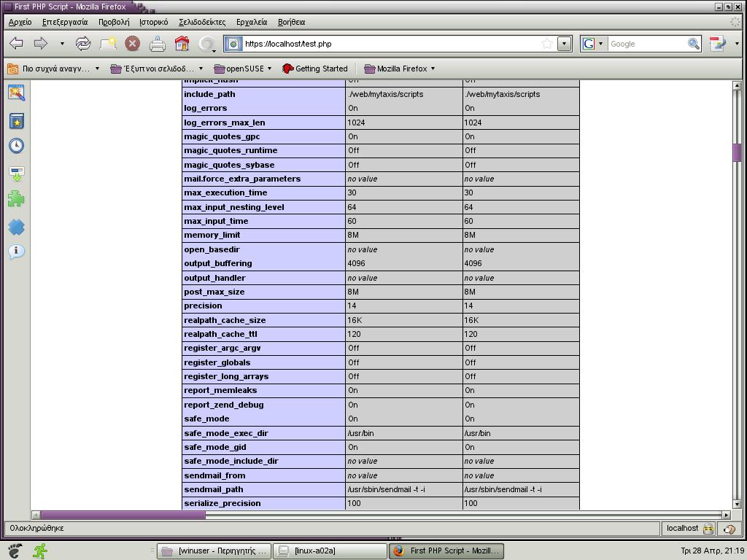Open a new tab with starred tab icon
This screenshot has height=560, width=747.
(108, 44)
